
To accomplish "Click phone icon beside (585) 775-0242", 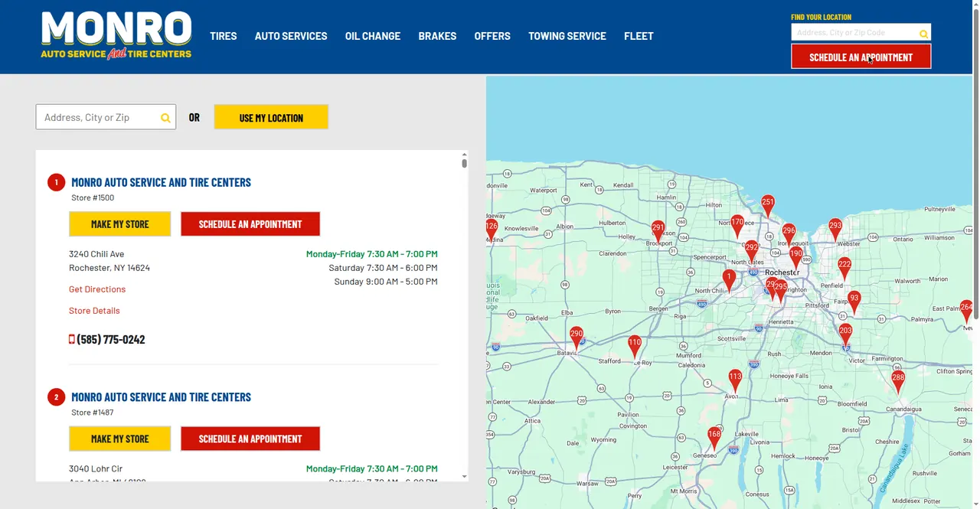I will (72, 339).
